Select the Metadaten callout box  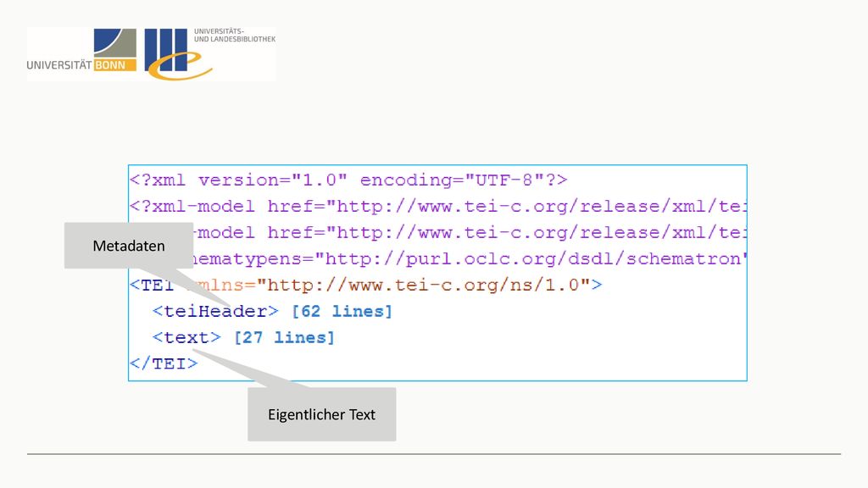coord(129,246)
